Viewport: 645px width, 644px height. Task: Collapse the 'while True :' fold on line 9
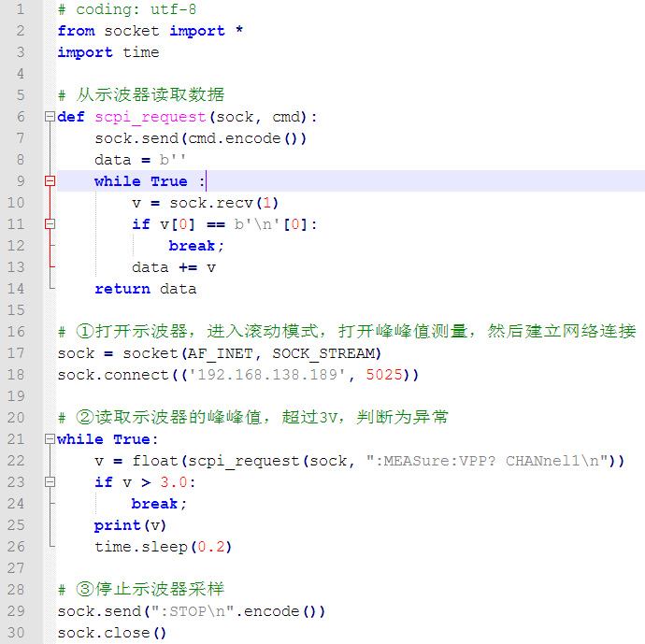pyautogui.click(x=50, y=181)
